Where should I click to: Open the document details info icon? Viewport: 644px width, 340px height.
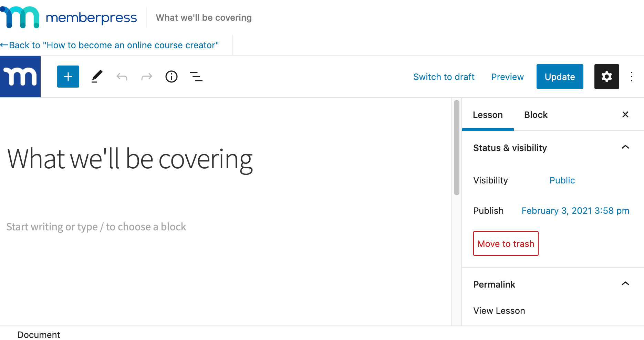[x=172, y=77]
